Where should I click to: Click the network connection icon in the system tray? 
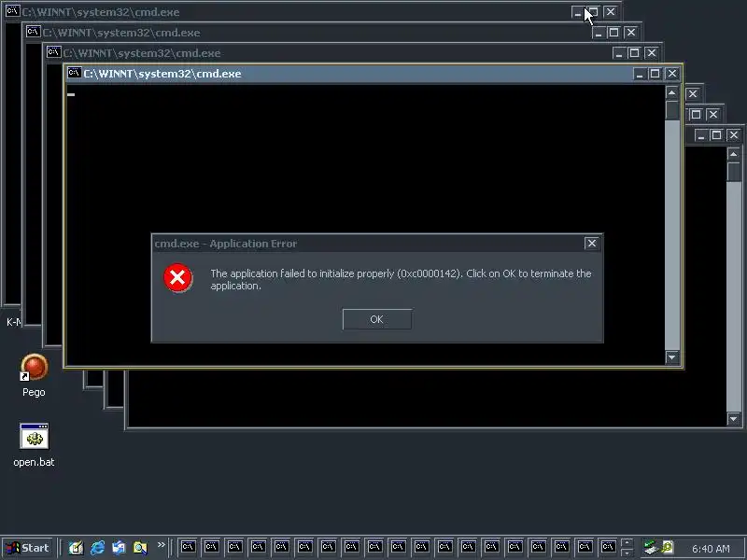point(650,548)
